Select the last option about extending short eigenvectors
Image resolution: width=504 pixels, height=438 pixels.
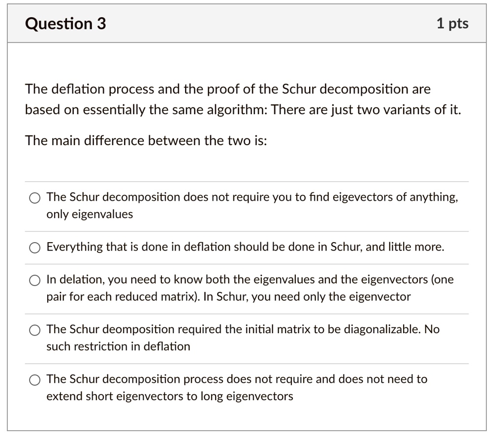[x=34, y=379]
